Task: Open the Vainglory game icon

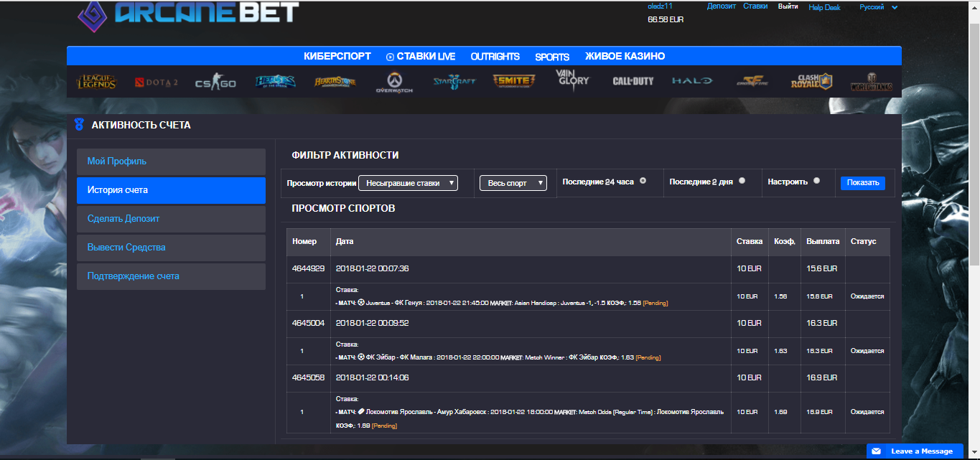Action: coord(572,79)
